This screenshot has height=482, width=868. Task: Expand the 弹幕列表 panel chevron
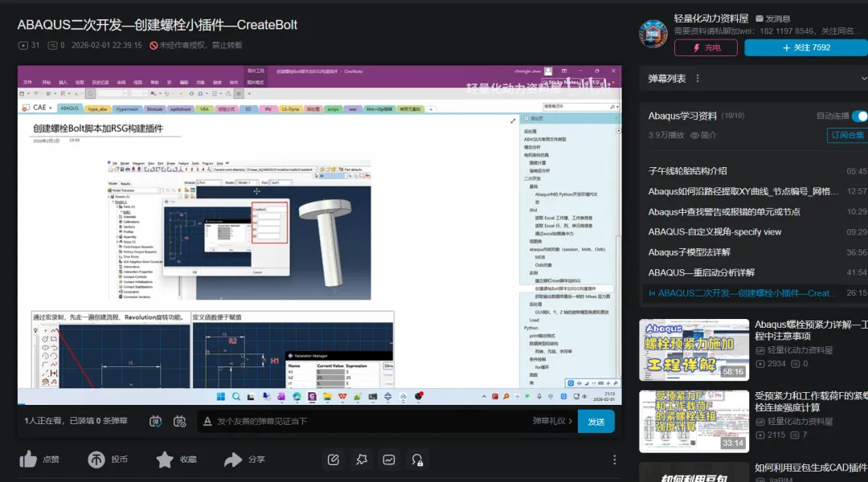(863, 79)
